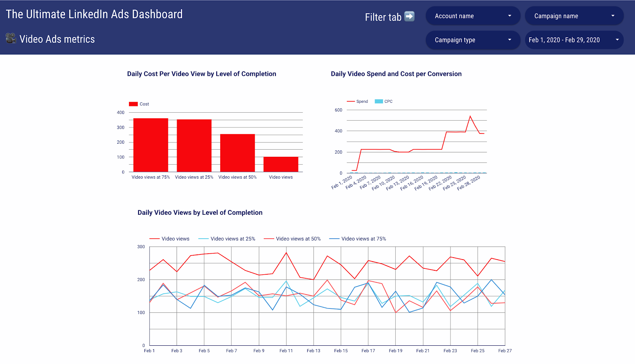Click The Ultimate LinkedIn Ads Dashboard title
This screenshot has height=364, width=635.
click(94, 14)
